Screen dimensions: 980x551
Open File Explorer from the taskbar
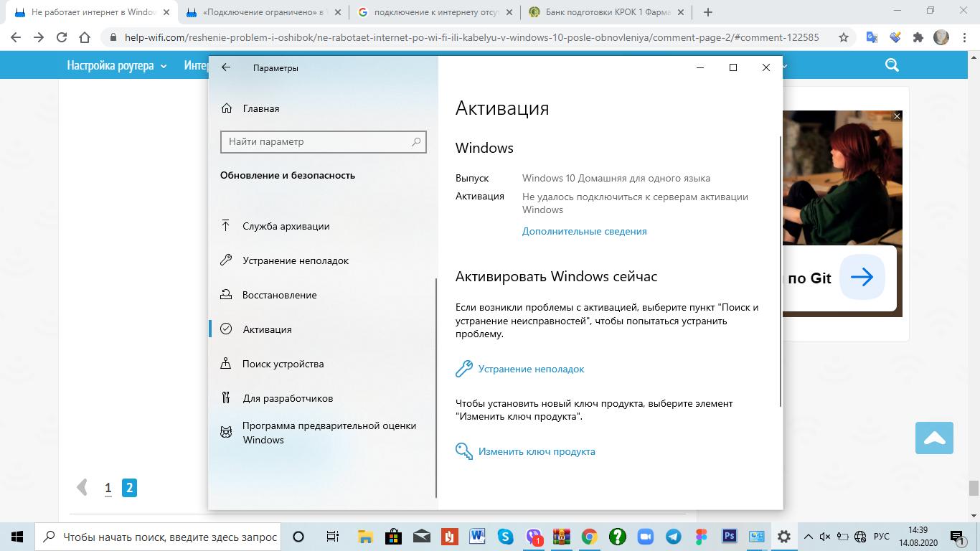pos(365,537)
